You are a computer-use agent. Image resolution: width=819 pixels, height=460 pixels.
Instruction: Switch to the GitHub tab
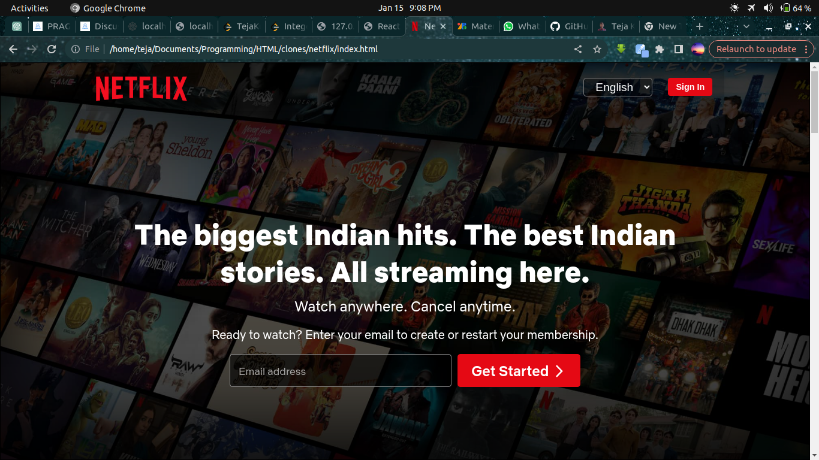pos(569,26)
